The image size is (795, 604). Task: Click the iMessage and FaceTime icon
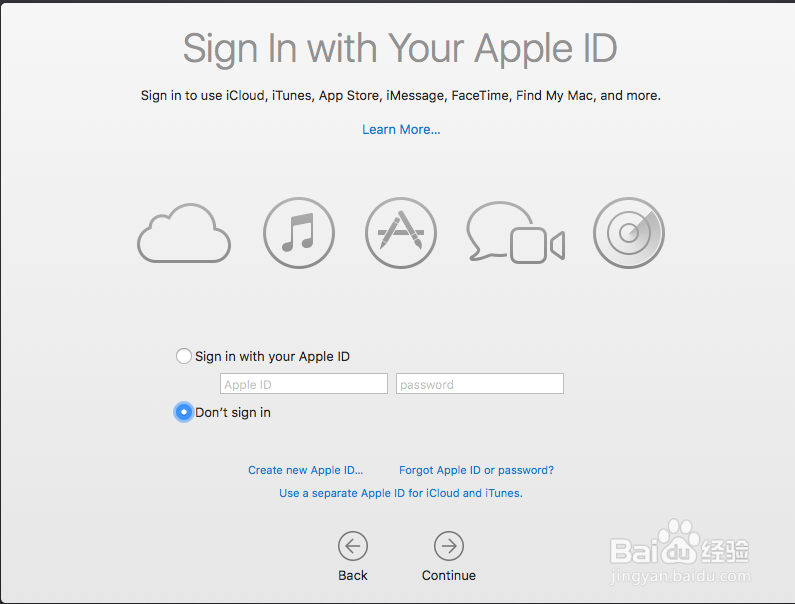coord(515,232)
